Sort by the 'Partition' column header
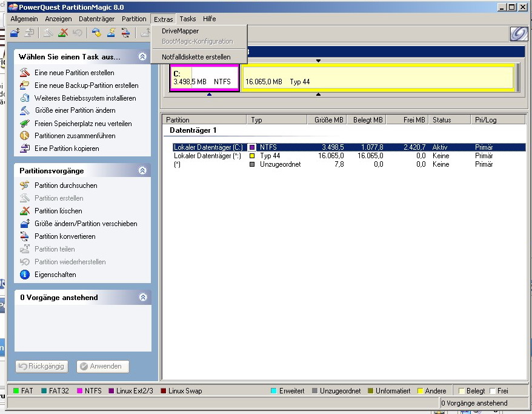The width and height of the screenshot is (532, 414). click(205, 120)
